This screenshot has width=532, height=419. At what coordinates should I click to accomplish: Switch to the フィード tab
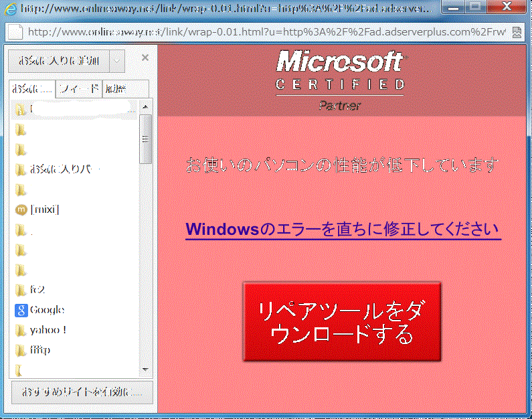79,89
